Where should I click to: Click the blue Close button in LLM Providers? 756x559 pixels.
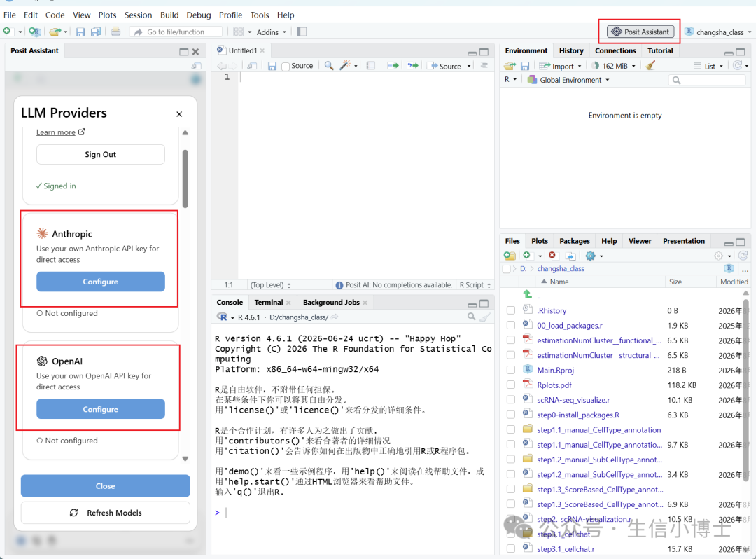tap(105, 485)
